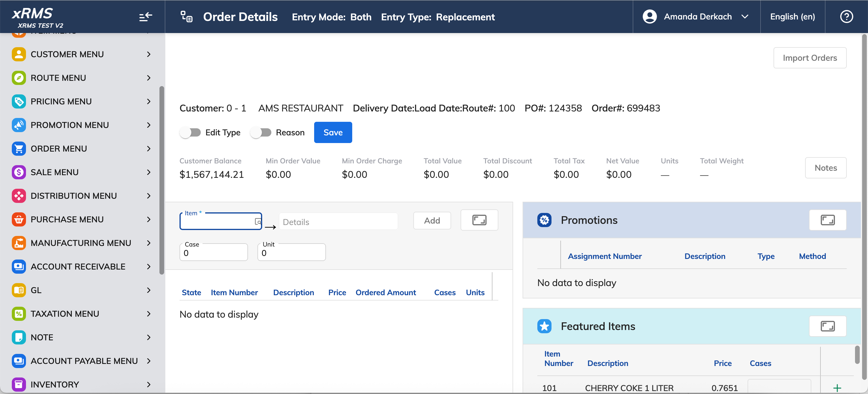Viewport: 868px width, 394px height.
Task: Click the sidebar vertical scrollbar
Action: [162, 180]
